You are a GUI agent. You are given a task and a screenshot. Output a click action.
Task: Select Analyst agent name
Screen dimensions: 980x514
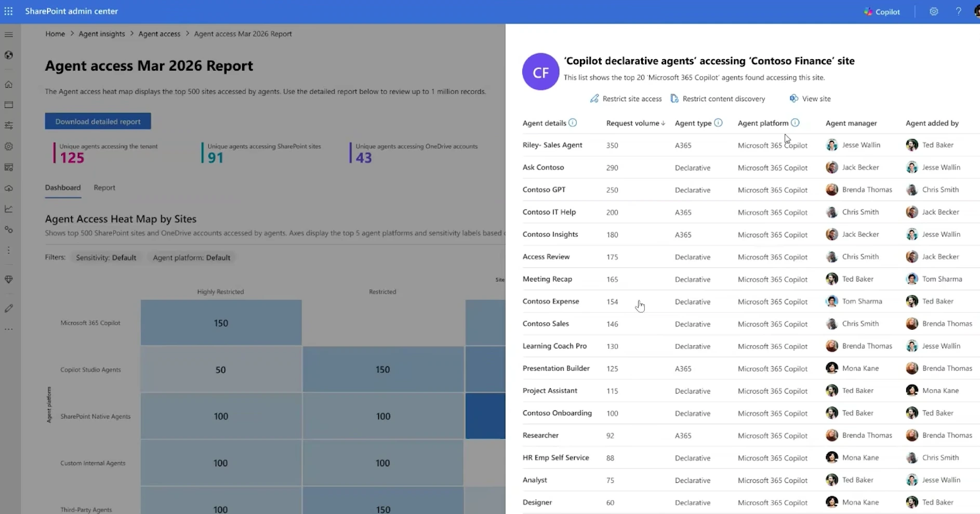535,480
